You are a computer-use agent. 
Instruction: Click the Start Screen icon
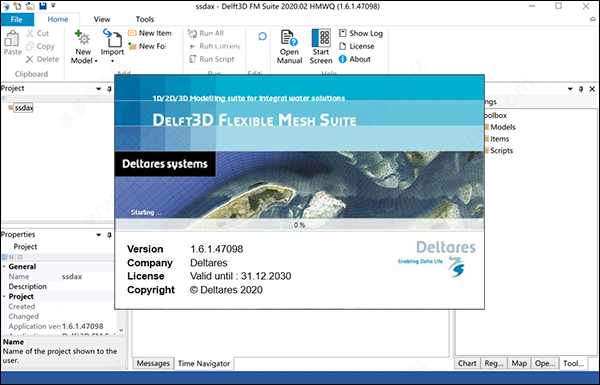[321, 38]
